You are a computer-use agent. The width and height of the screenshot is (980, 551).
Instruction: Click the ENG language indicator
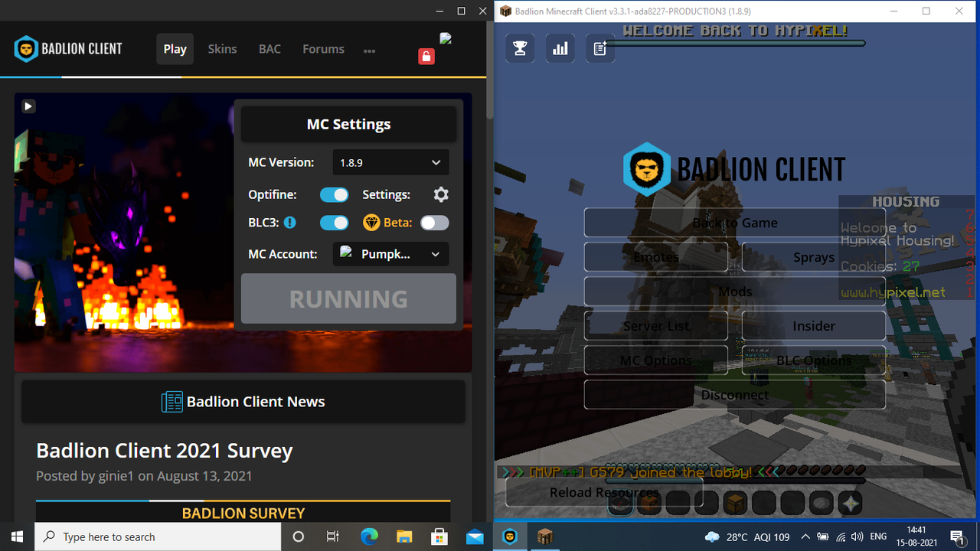879,537
